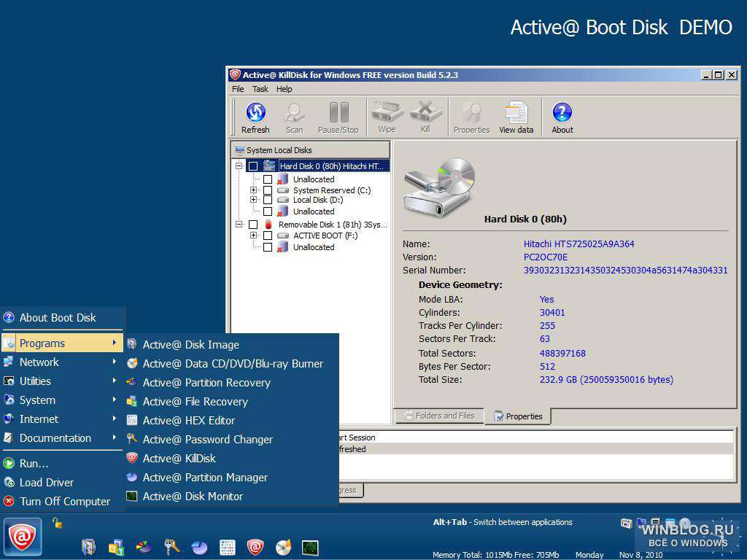The width and height of the screenshot is (747, 560).
Task: Click the System Local Disks header
Action: coord(311,150)
